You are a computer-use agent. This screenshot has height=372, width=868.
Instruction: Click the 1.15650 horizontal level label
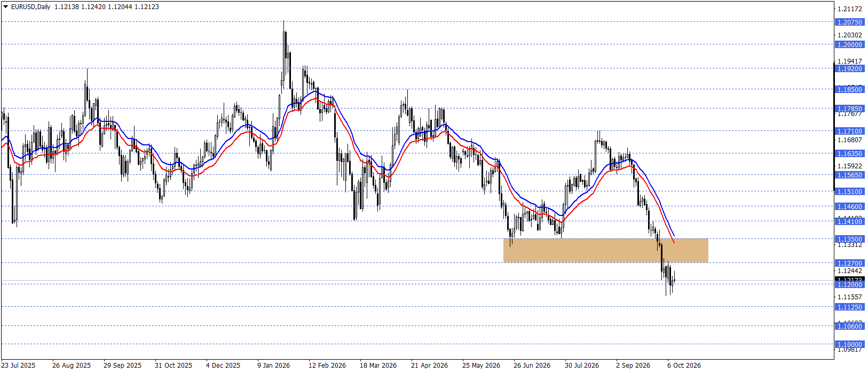pyautogui.click(x=850, y=175)
